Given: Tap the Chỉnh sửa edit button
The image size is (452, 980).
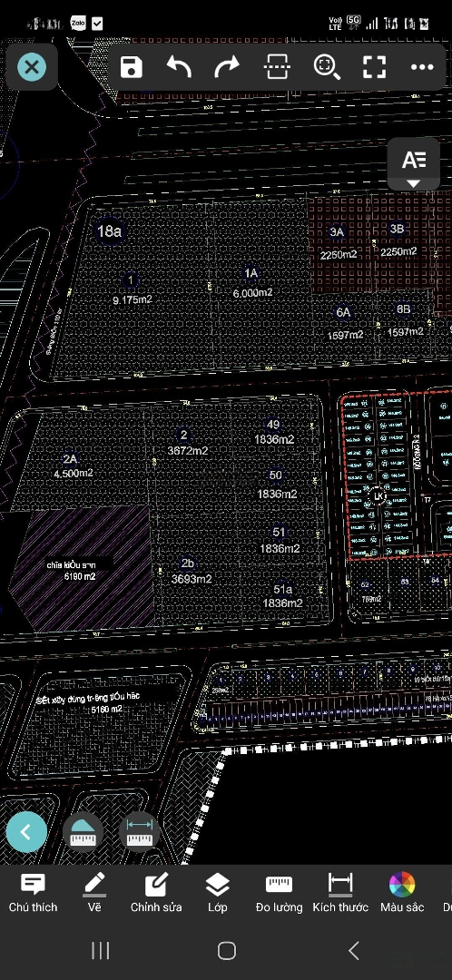Looking at the screenshot, I should tap(156, 893).
